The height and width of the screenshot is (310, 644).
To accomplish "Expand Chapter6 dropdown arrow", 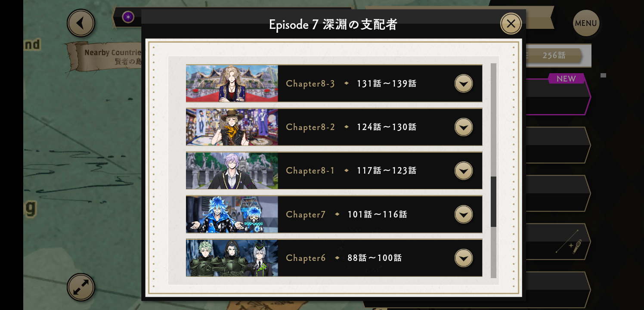I will [x=464, y=258].
